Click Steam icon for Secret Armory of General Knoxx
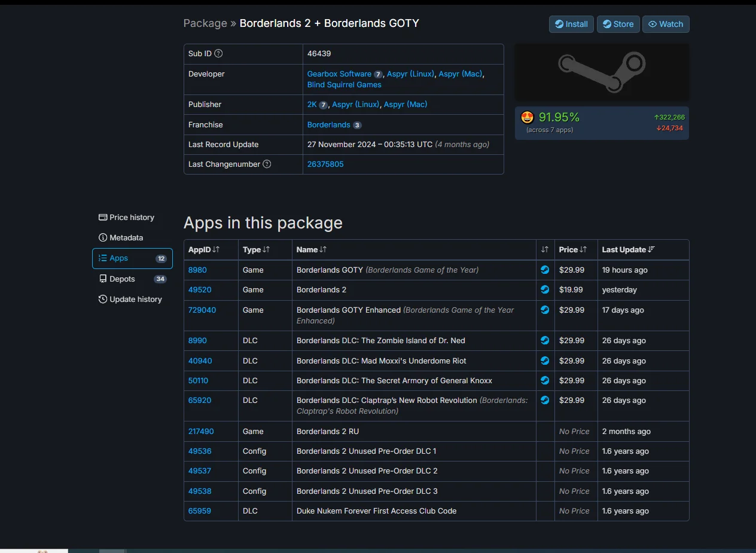The width and height of the screenshot is (756, 553). click(545, 380)
